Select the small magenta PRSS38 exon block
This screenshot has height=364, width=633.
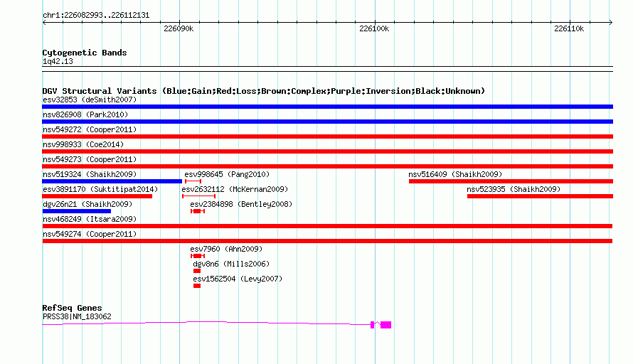pos(372,325)
